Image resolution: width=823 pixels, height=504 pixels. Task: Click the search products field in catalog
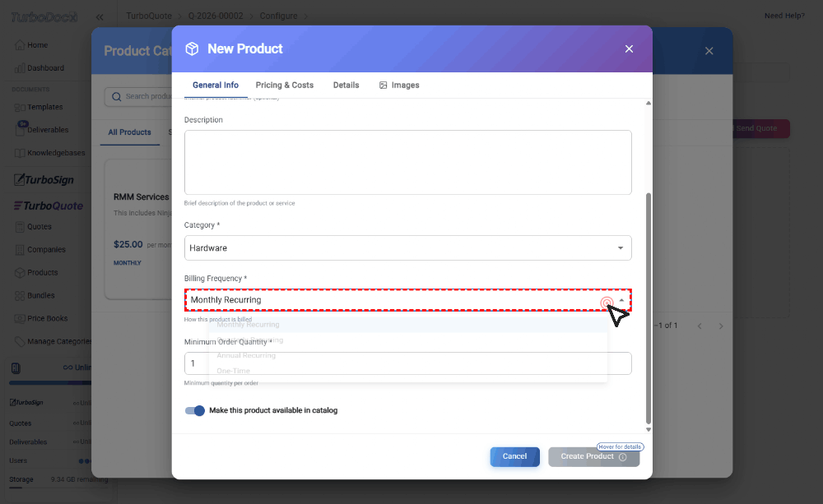click(138, 96)
